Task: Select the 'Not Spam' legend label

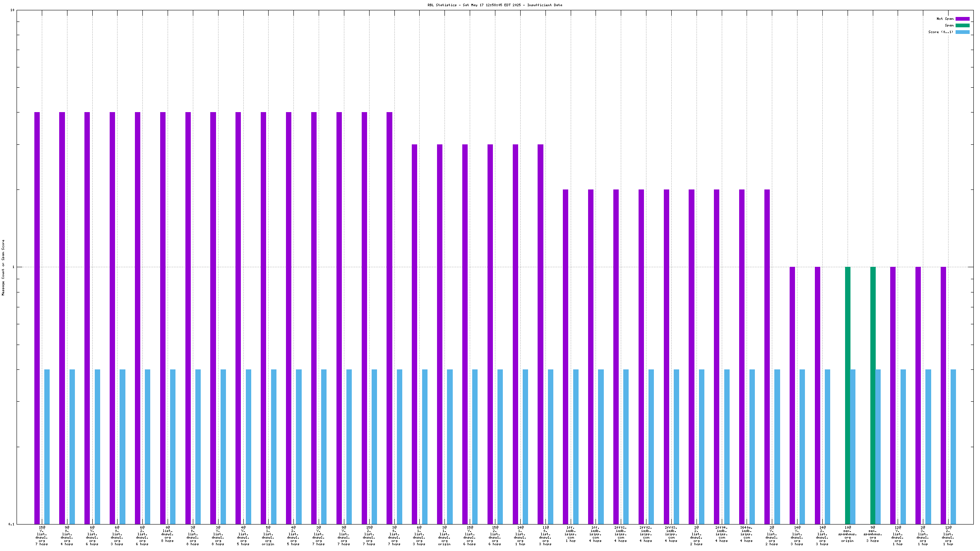Action: pos(945,19)
